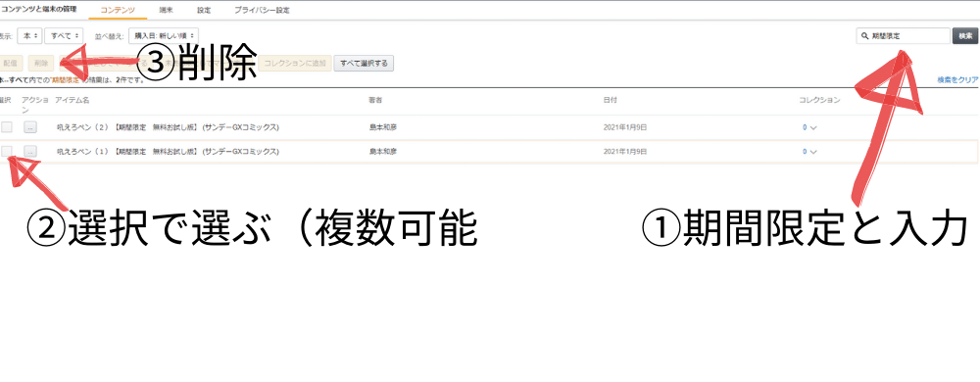Viewport: 980px width, 382px height.
Task: Click the すべて選択する button
Action: (x=364, y=63)
